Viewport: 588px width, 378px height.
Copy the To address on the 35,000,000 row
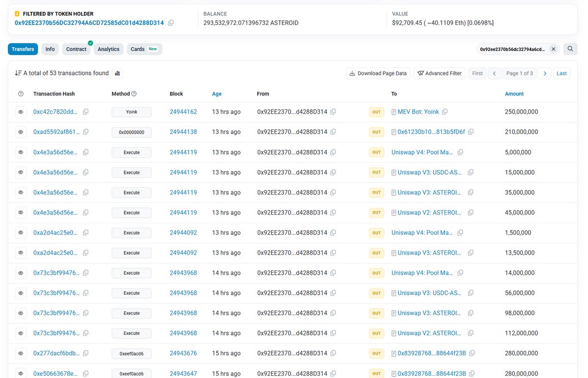[x=471, y=192]
